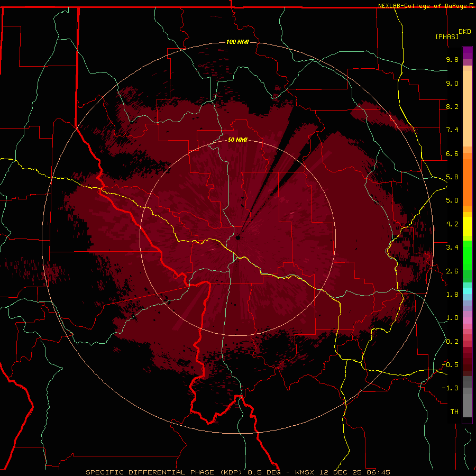Viewport: 476px width, 476px height.
Task: Pick the cyan segment of the color bar
Action: (467, 291)
